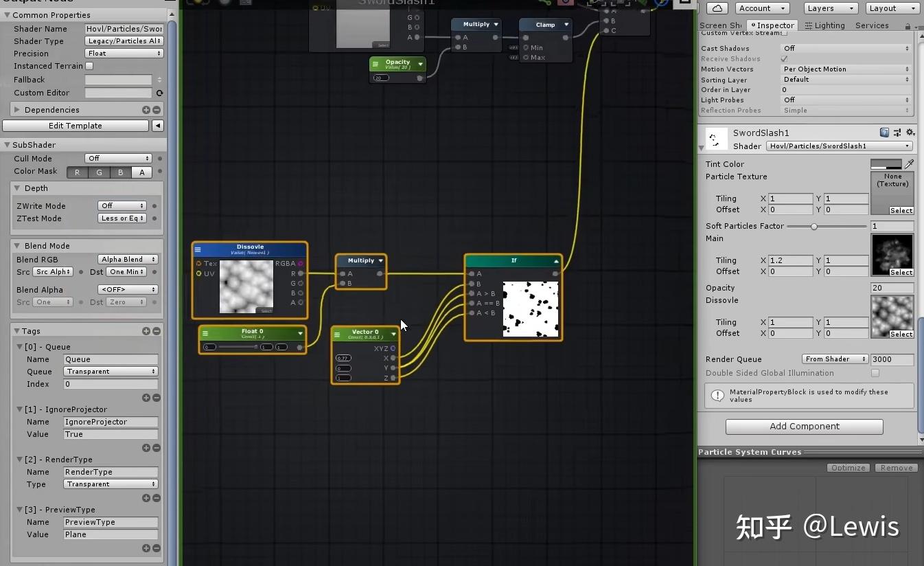Add a dependency with the Dependencies plus icon

[146, 110]
